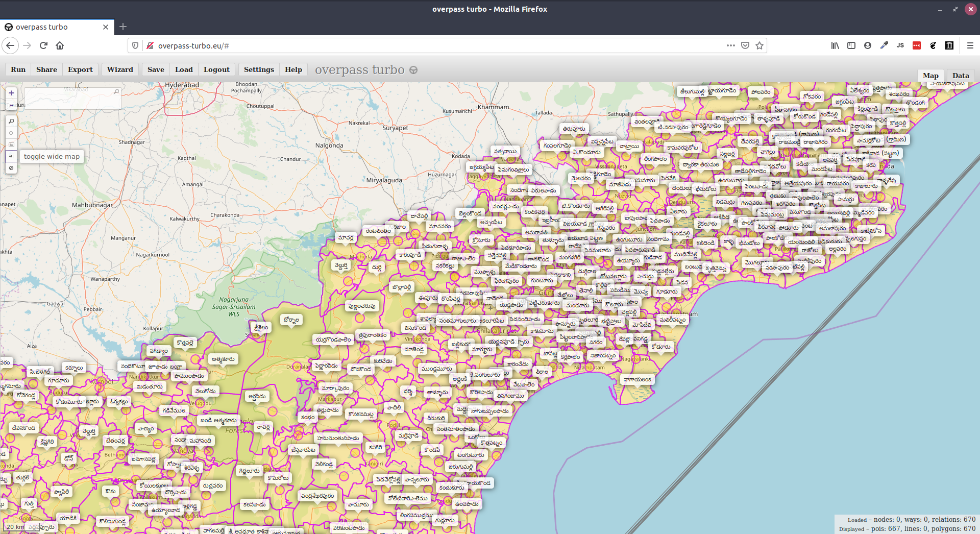980x534 pixels.
Task: Activate the eyedropper color picker extension
Action: click(x=884, y=45)
